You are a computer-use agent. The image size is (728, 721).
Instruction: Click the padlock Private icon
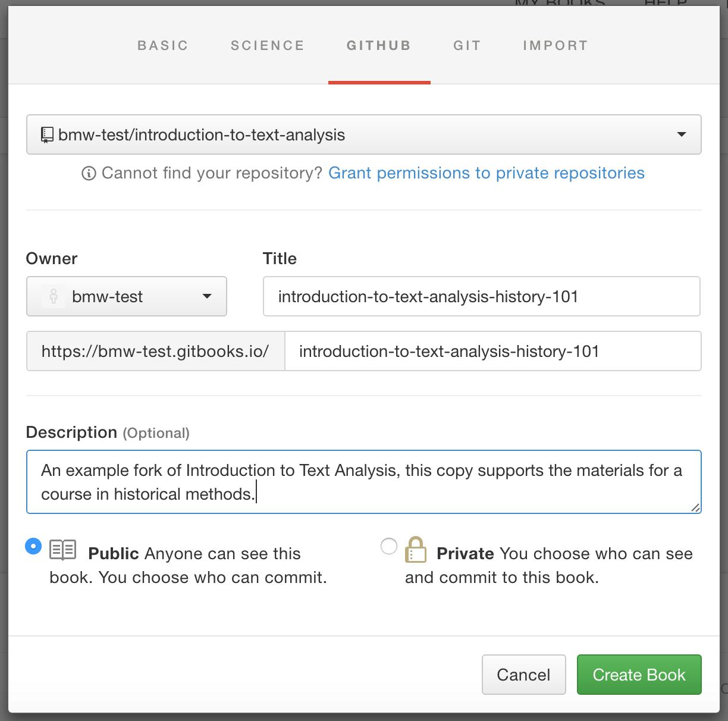tap(416, 550)
